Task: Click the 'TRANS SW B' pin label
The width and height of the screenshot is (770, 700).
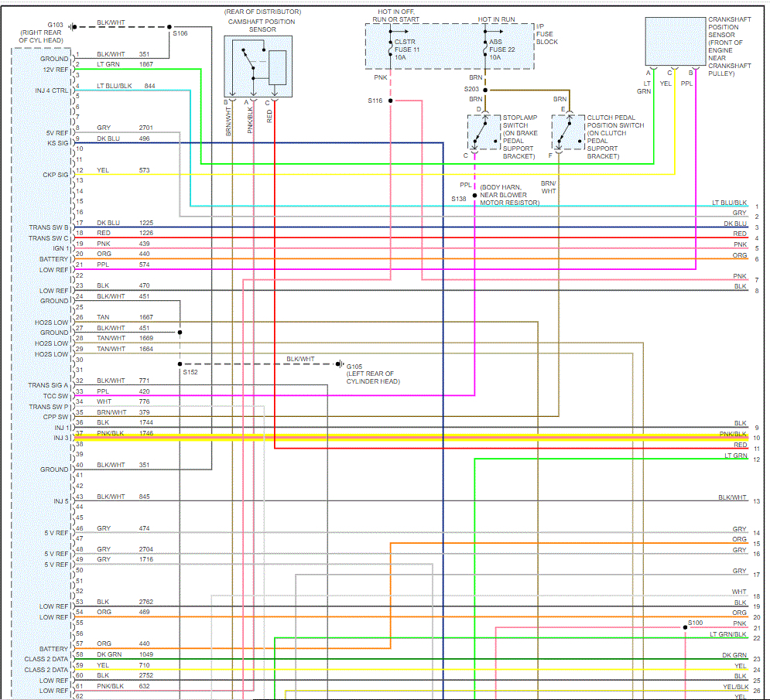Action: (49, 227)
